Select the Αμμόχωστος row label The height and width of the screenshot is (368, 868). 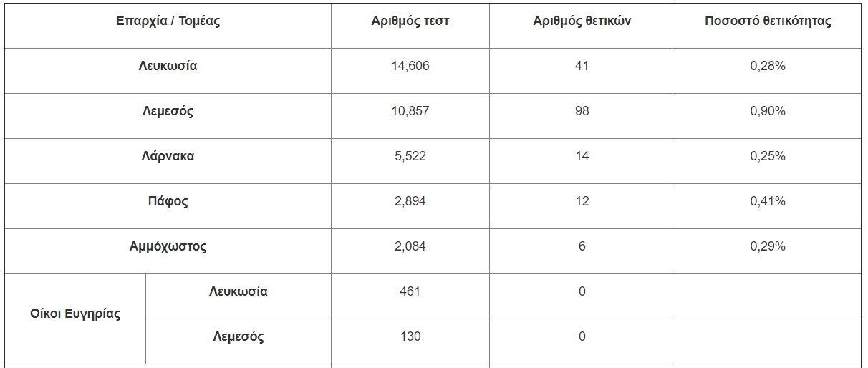coord(168,247)
